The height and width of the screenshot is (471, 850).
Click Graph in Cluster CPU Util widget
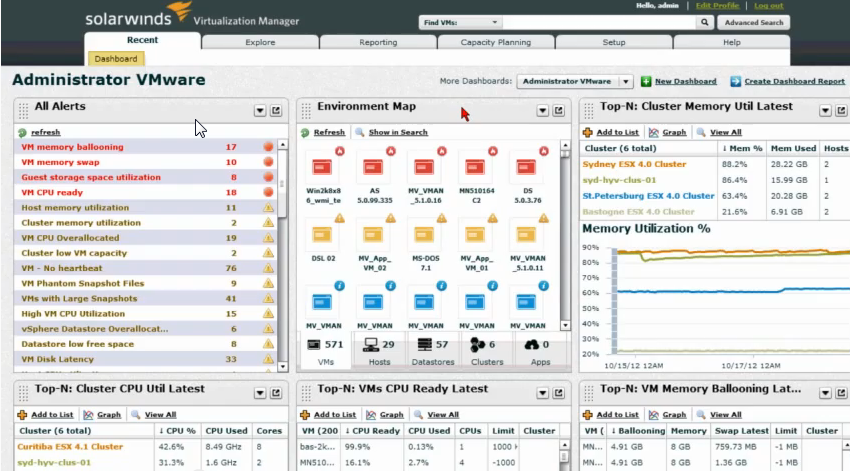[108, 415]
